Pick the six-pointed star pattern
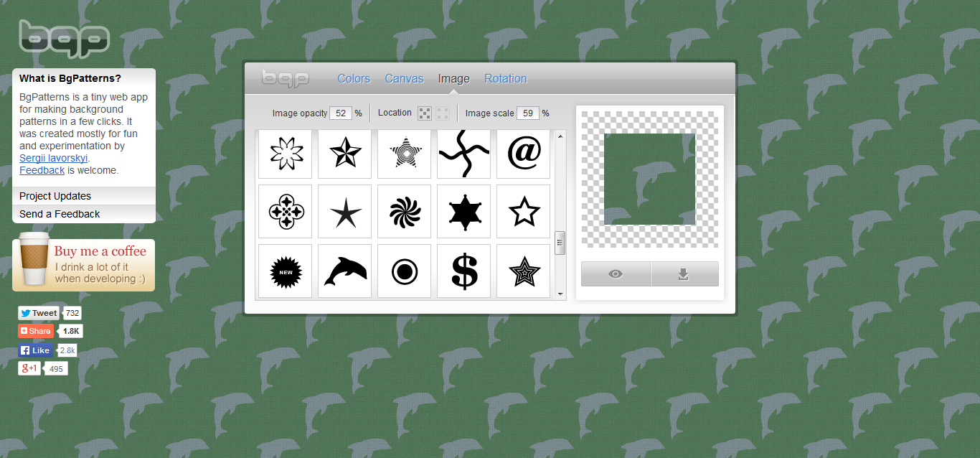 coord(463,211)
